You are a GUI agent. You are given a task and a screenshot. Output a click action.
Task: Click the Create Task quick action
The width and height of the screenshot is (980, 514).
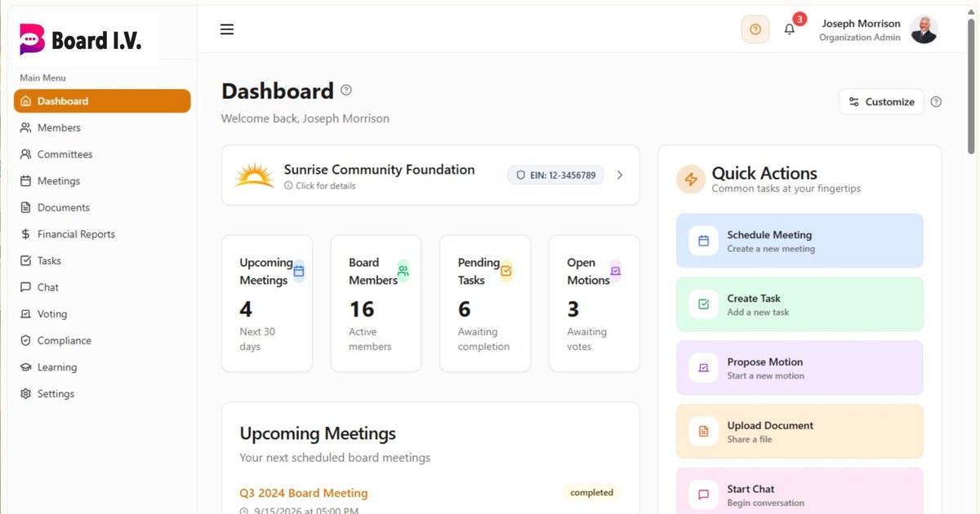(800, 304)
